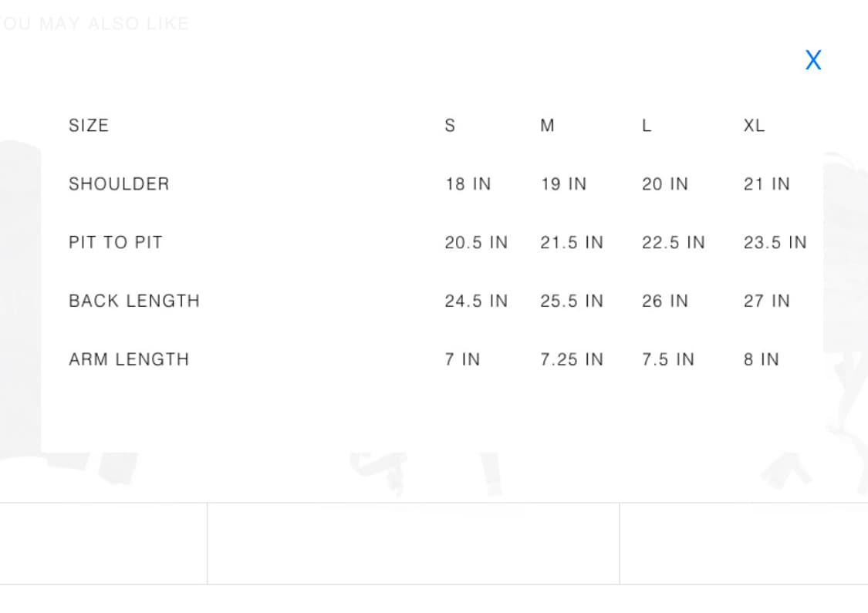Screen dimensions: 868x613
Task: Click the 24.5 IN back length value
Action: (x=476, y=301)
